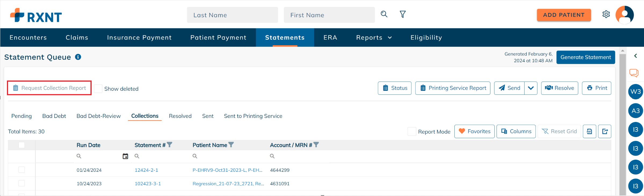
Task: Click the export grid icon
Action: 605,131
